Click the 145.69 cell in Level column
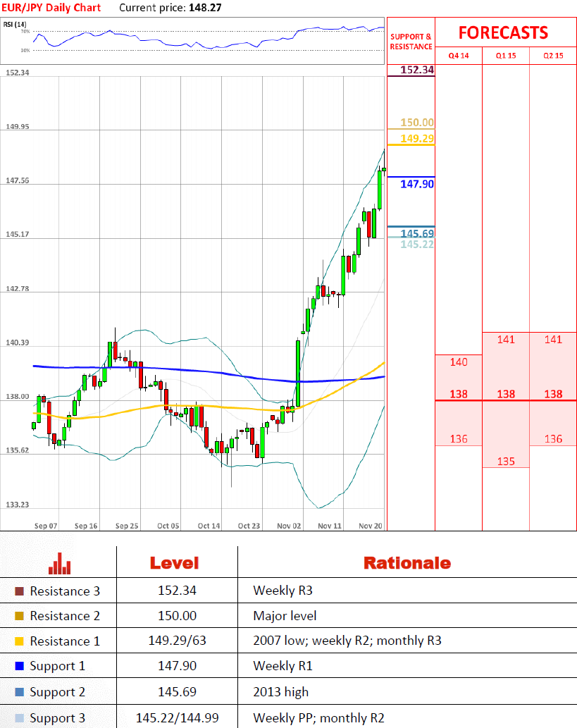Viewport: 577px width, 728px height. point(177,692)
